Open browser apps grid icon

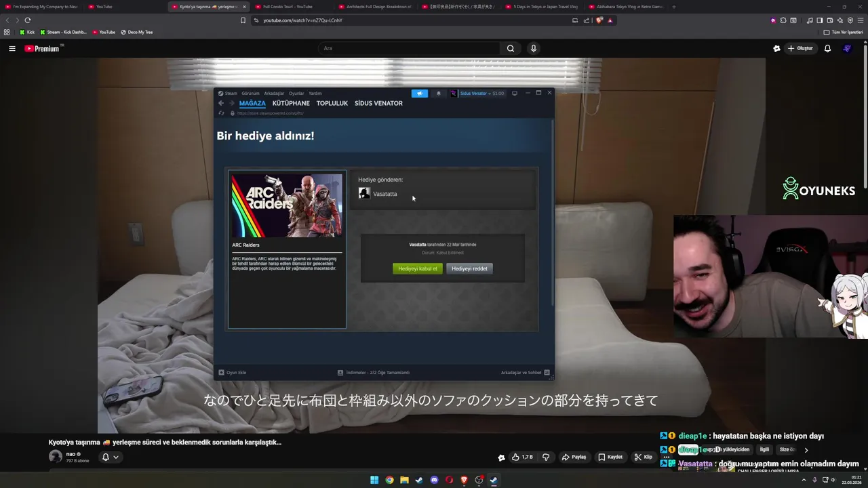pos(7,32)
